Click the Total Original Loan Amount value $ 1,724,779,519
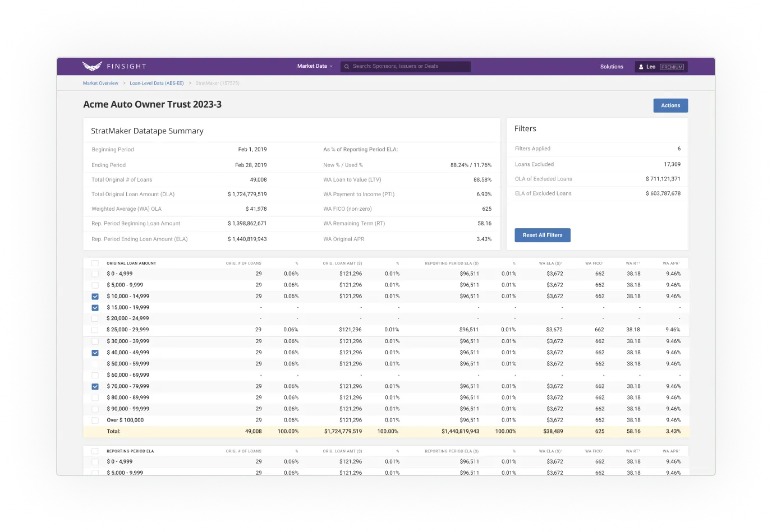772x532 pixels. 247,194
